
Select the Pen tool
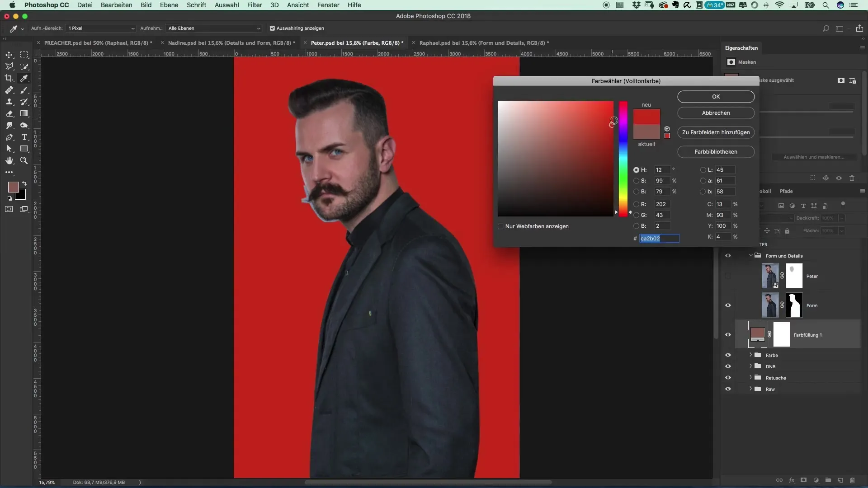(x=9, y=137)
